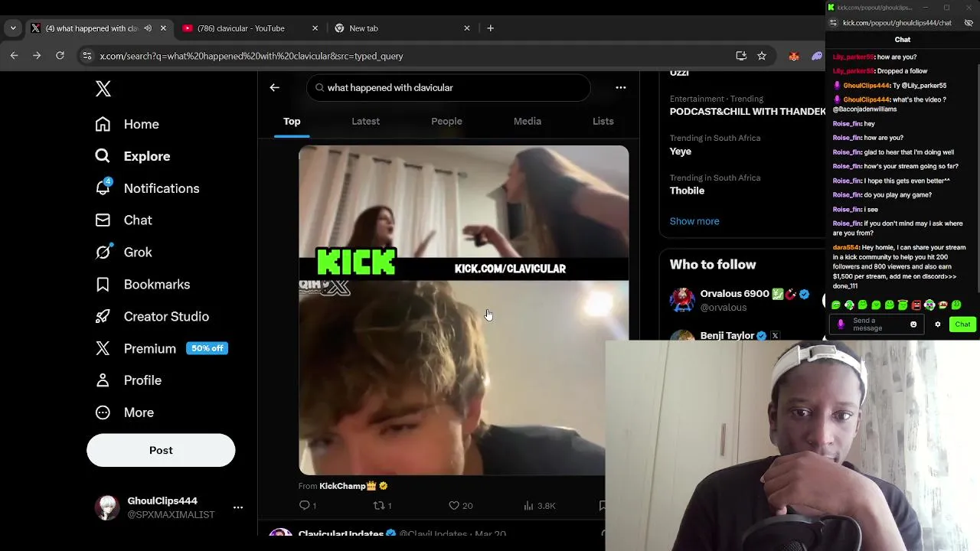Open the emoji picker in Kick chat

pos(913,324)
